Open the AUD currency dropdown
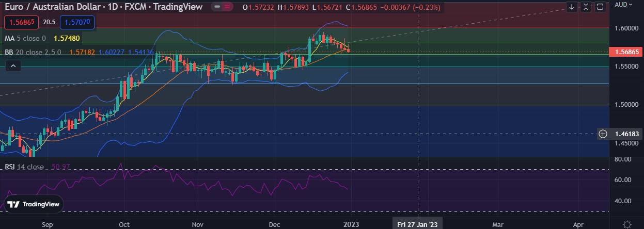Viewport: 644px width, 229px height. coord(624,4)
